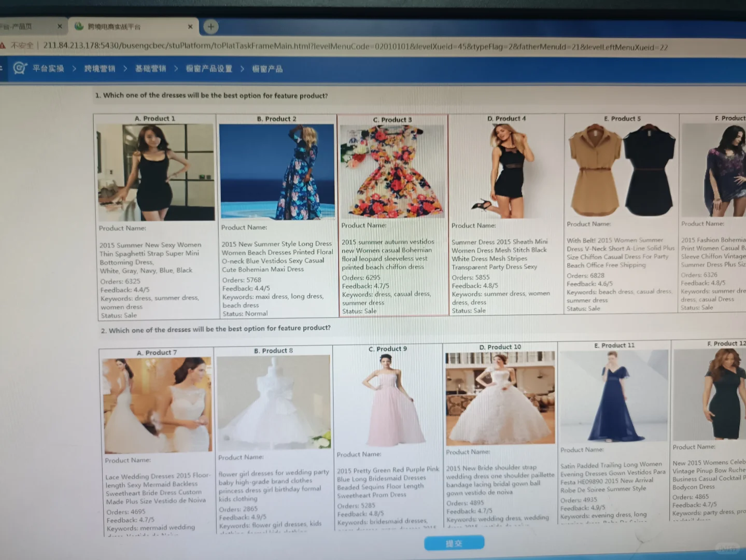Click the not-secure warning icon in the address bar

tap(3, 46)
